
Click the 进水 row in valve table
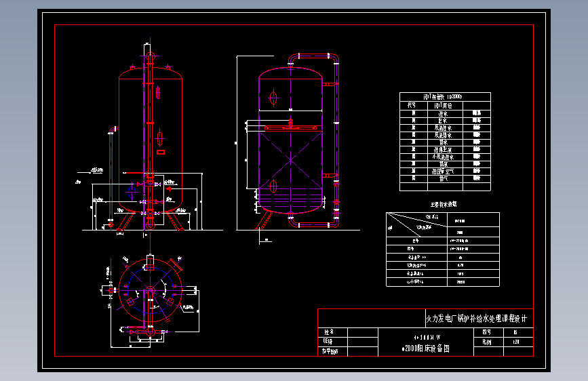[445, 114]
